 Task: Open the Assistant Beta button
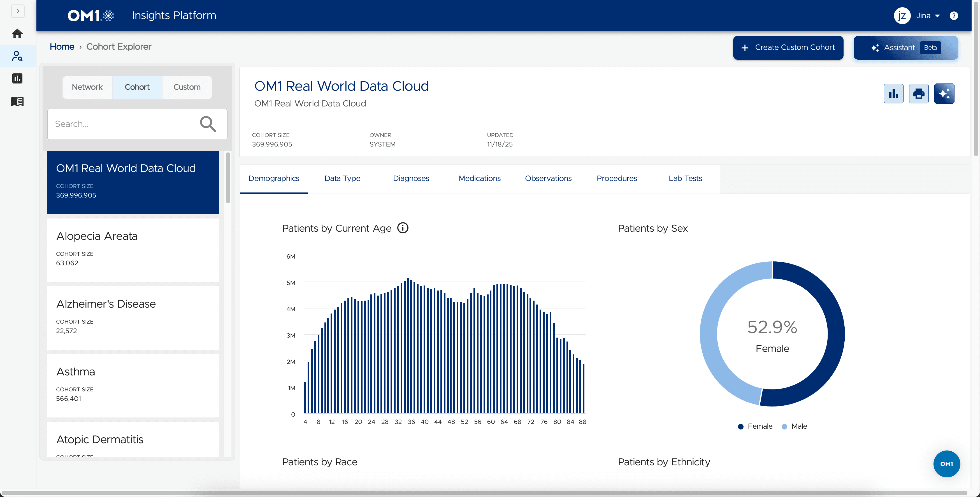pos(906,48)
